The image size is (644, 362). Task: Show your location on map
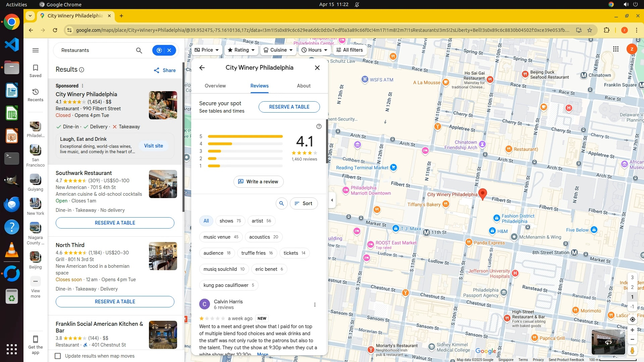tap(632, 319)
